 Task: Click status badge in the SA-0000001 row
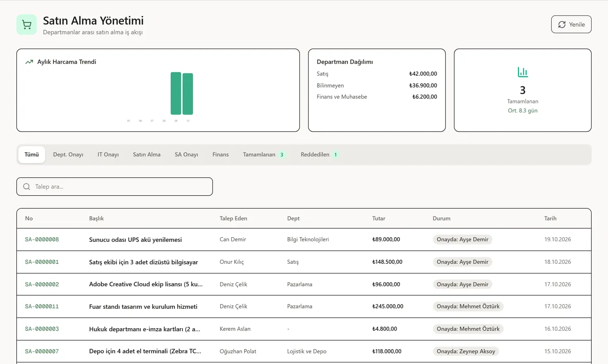click(463, 262)
